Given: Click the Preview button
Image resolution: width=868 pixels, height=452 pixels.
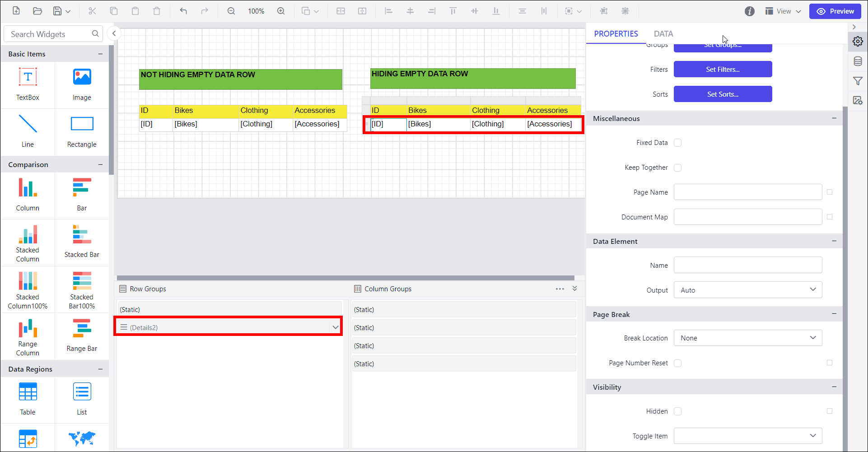Looking at the screenshot, I should point(835,11).
